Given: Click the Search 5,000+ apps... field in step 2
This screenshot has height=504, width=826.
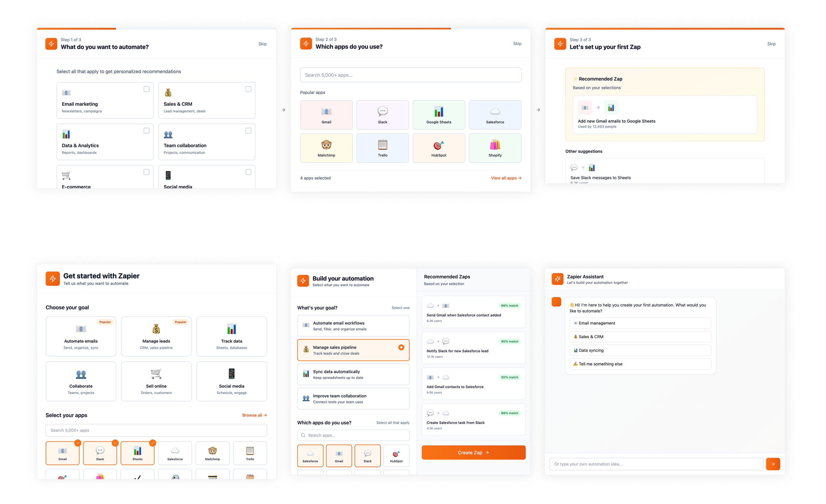Looking at the screenshot, I should pyautogui.click(x=410, y=75).
